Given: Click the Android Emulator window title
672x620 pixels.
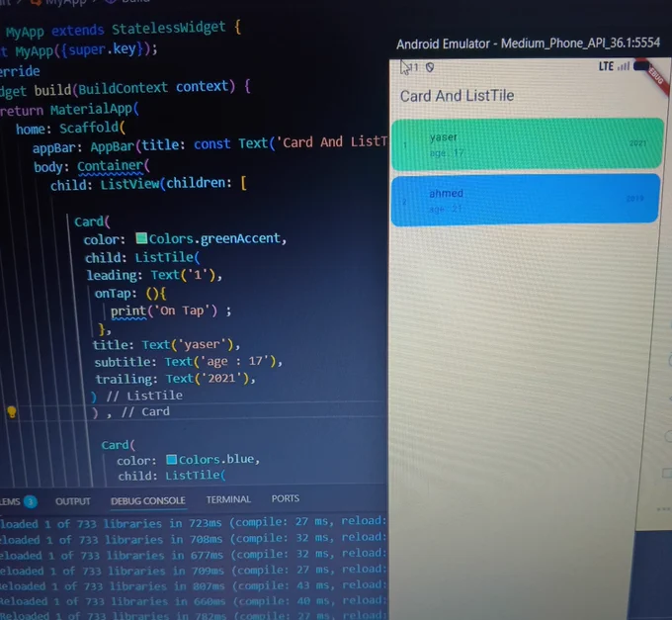Looking at the screenshot, I should click(x=528, y=44).
